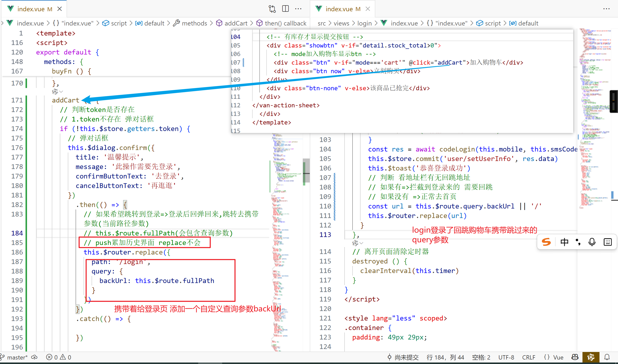Toggle the IME voice input microphone

click(592, 242)
